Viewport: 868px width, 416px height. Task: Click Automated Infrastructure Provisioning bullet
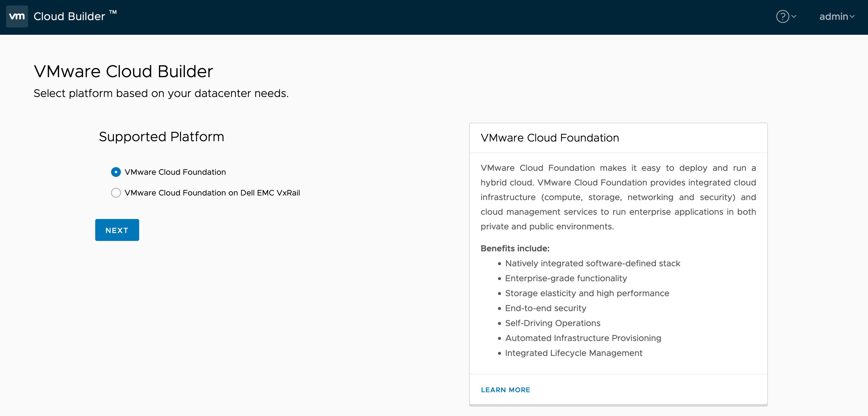pos(583,338)
